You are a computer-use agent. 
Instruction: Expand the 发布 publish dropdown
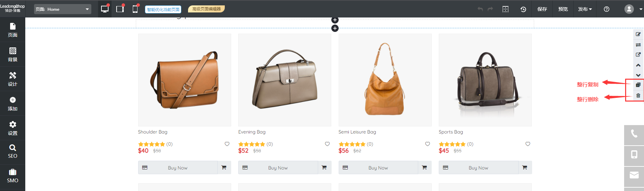585,9
